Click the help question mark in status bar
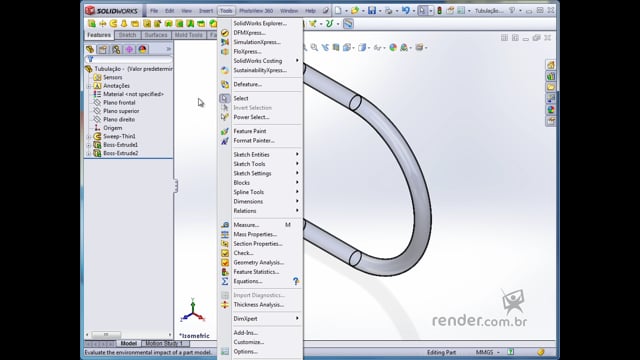 (x=510, y=352)
